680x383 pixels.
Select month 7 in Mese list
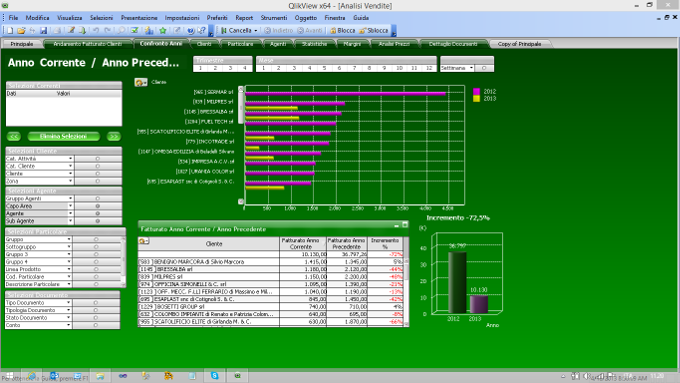coord(354,68)
